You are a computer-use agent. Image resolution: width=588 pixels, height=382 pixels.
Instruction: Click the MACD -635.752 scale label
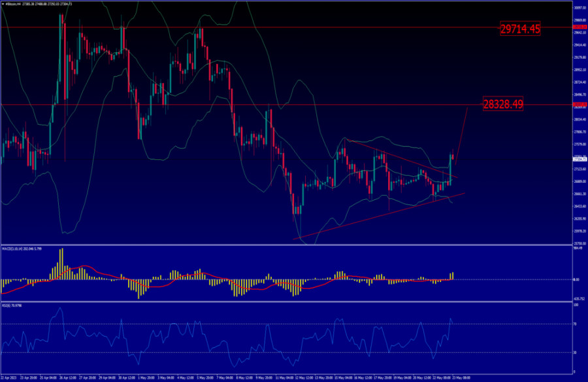pyautogui.click(x=579, y=299)
